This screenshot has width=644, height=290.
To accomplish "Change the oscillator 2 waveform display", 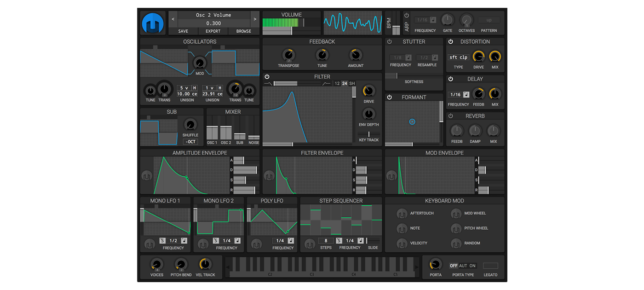I will (235, 63).
